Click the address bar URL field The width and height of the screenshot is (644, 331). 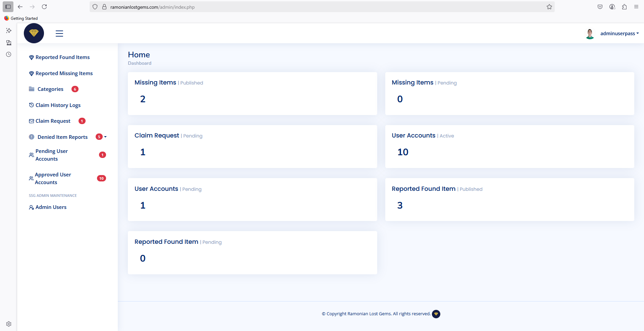[302, 7]
